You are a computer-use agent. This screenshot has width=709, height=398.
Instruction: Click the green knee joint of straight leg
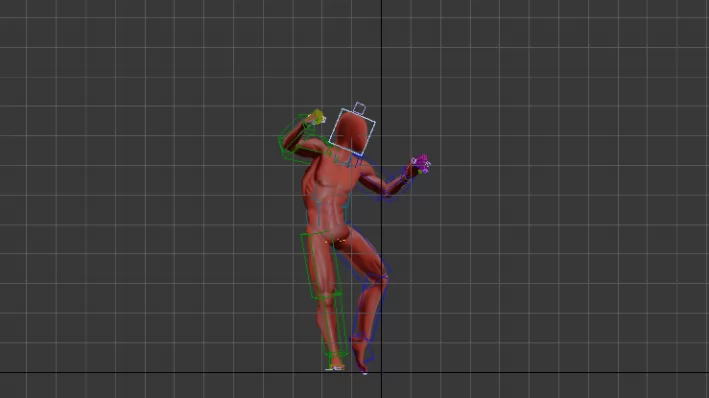coord(326,296)
